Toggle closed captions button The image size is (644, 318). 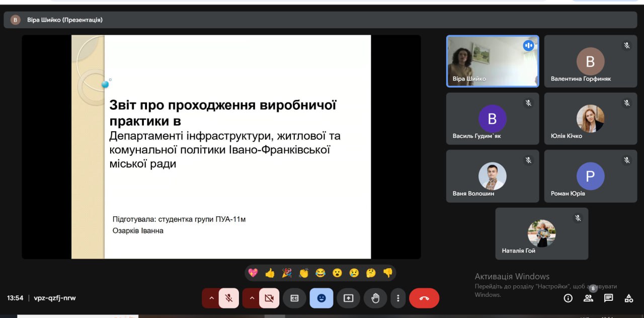pos(294,298)
